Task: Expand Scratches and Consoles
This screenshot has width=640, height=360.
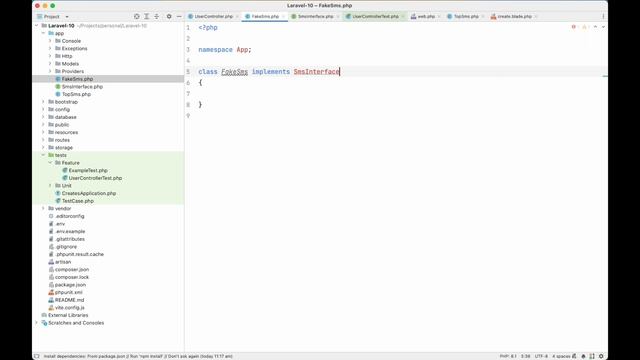Action: [x=37, y=323]
